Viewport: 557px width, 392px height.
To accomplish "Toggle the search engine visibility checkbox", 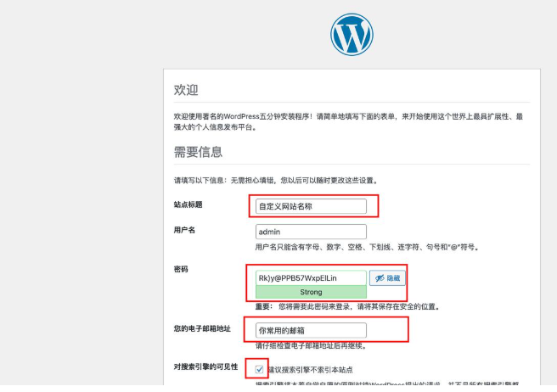I will [259, 370].
